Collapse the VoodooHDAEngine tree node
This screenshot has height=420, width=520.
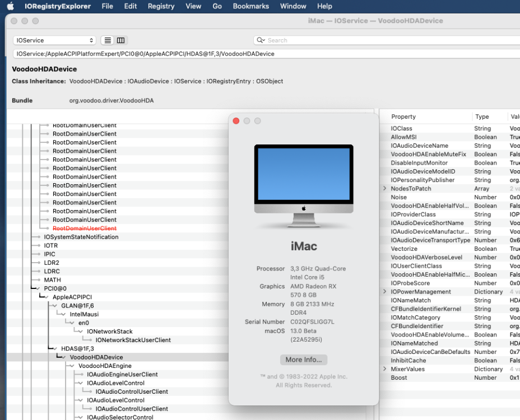coord(73,366)
